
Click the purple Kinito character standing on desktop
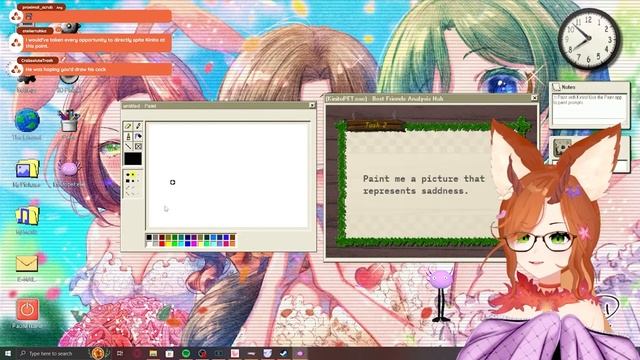point(440,294)
